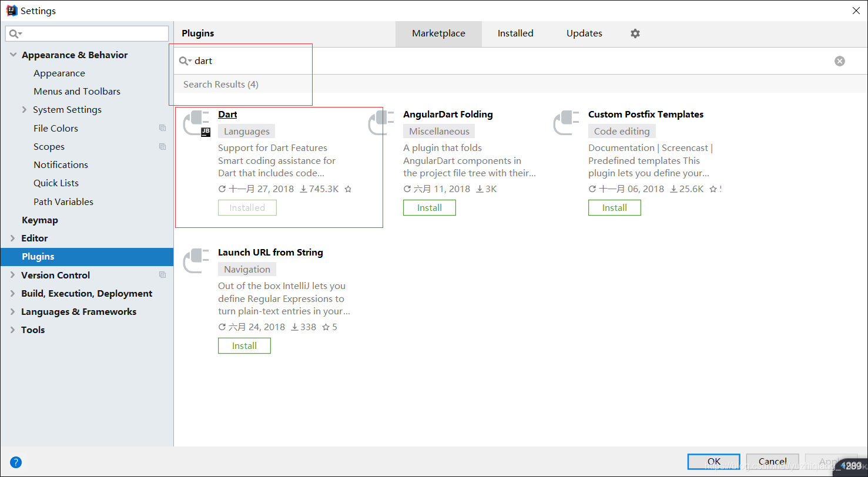Click the Launch URL plugin rating star
Viewport: 868px width, 477px height.
[326, 327]
